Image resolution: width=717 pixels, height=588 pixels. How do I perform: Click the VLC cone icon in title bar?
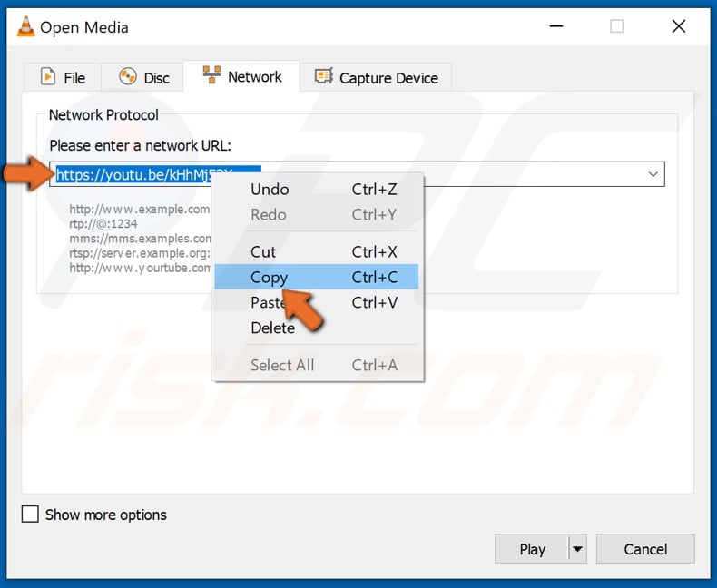coord(25,26)
